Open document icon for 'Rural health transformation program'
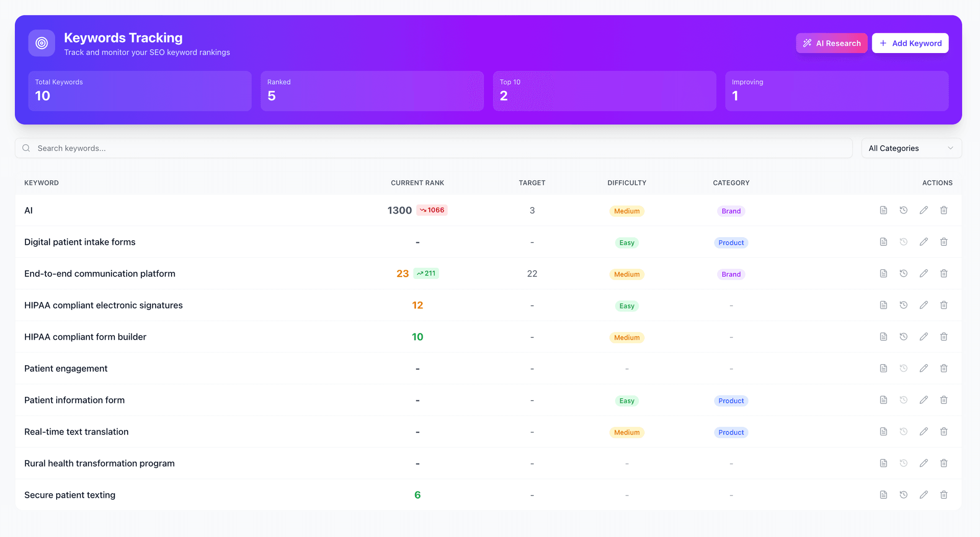The image size is (980, 537). (884, 463)
